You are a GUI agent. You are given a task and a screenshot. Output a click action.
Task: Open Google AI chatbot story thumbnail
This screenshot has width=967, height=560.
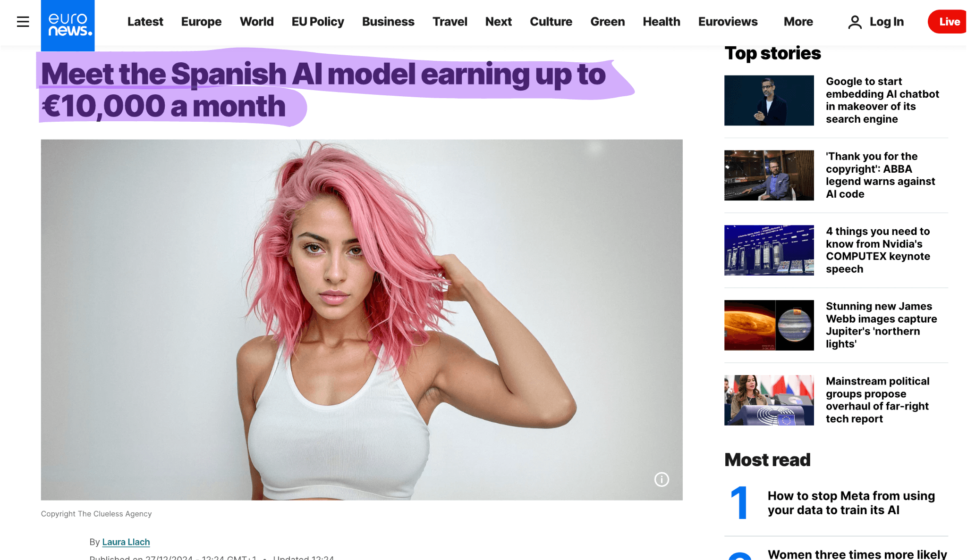[x=769, y=100]
